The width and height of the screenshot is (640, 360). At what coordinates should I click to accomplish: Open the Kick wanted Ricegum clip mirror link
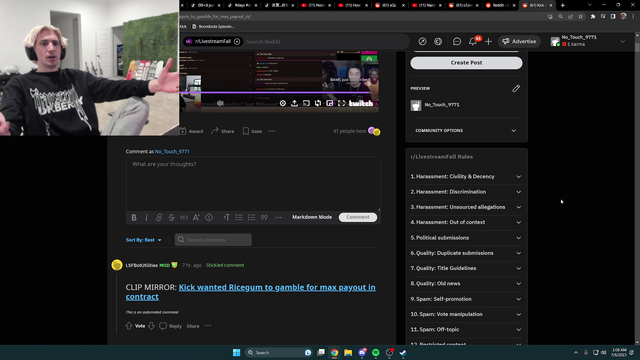pyautogui.click(x=251, y=292)
